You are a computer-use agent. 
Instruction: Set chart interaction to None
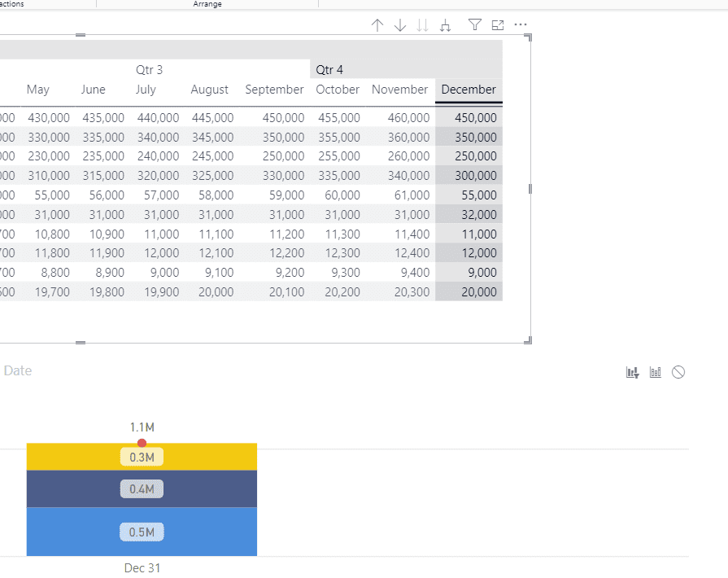click(678, 372)
